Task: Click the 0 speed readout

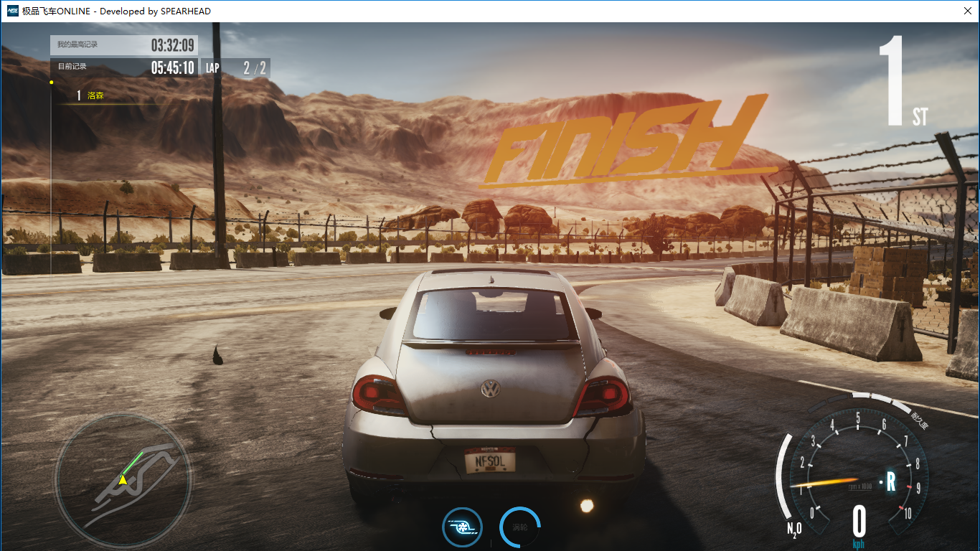Action: (859, 522)
